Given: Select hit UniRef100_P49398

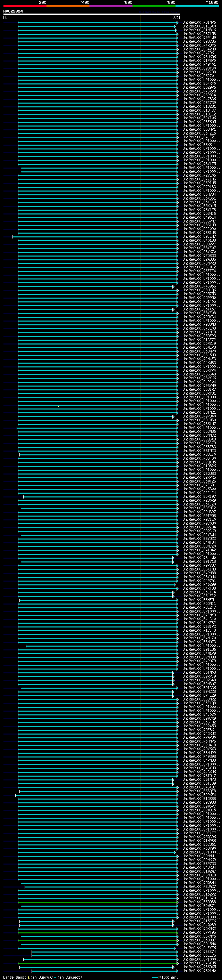Looking at the screenshot, I should tap(199, 757).
